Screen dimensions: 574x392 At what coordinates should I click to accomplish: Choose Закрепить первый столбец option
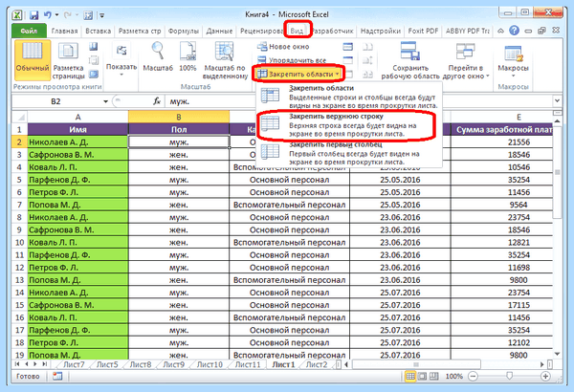[349, 153]
